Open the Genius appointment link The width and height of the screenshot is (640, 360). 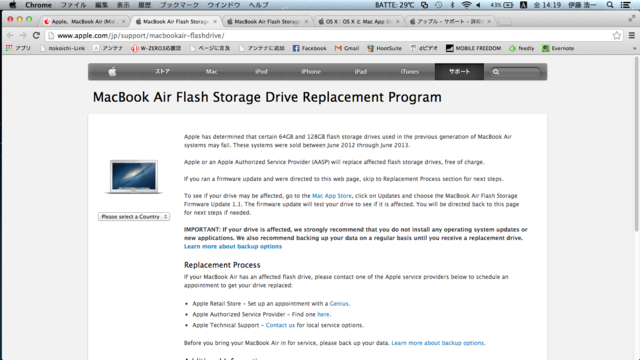(x=339, y=304)
